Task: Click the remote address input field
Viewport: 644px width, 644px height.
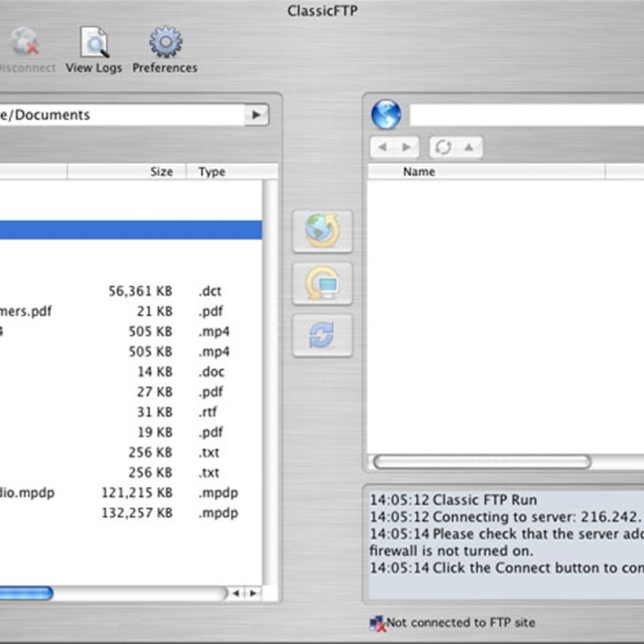Action: [526, 114]
